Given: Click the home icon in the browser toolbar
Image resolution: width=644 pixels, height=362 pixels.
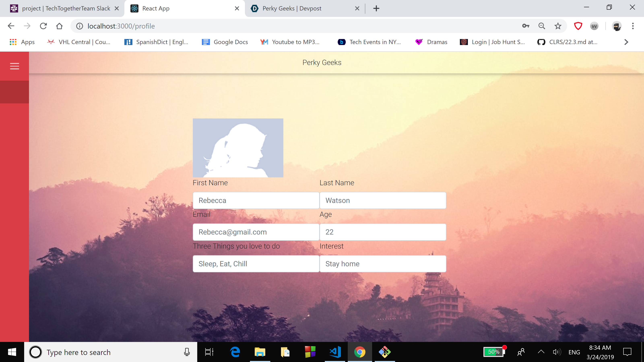Looking at the screenshot, I should tap(59, 26).
